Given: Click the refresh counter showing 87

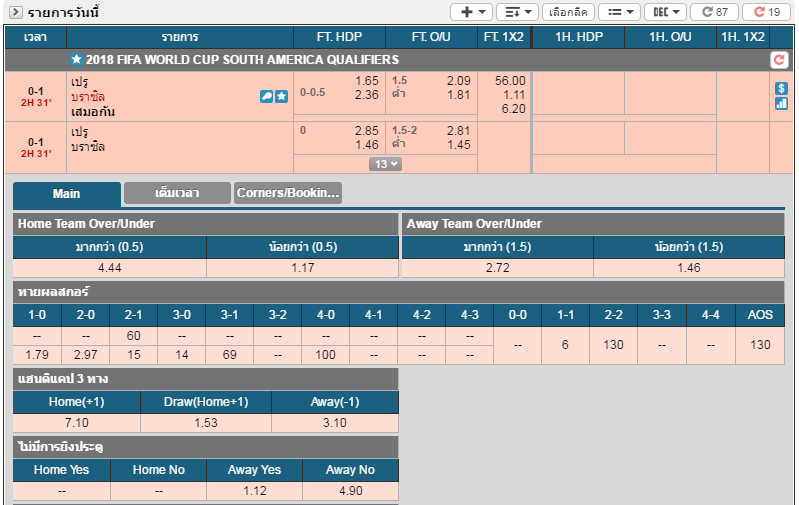Looking at the screenshot, I should click(714, 12).
